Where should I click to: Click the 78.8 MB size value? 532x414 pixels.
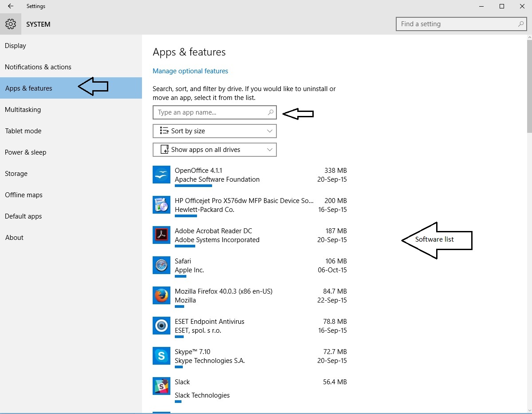[335, 322]
